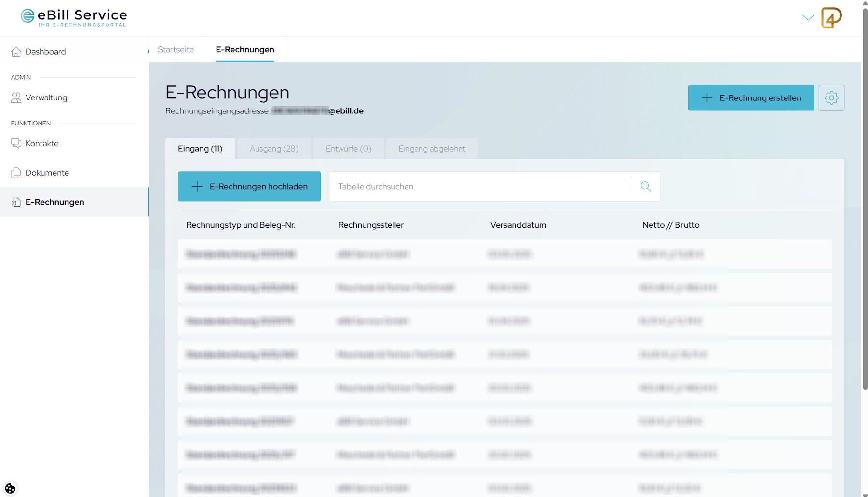Click the orange user profile logo
Viewport: 868px width, 497px height.
pos(831,18)
